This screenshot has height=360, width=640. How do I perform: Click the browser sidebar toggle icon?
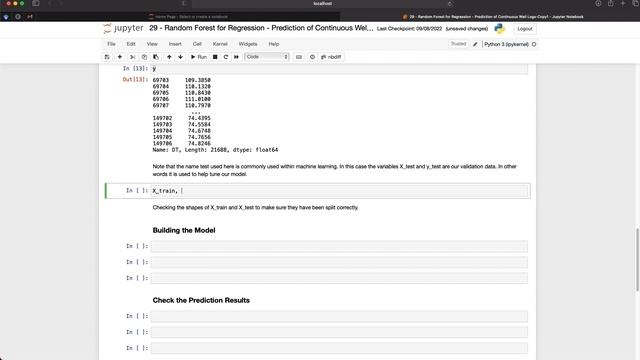click(36, 3)
